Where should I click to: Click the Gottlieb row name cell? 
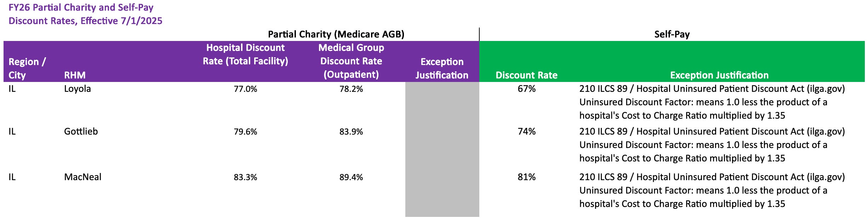(x=81, y=131)
